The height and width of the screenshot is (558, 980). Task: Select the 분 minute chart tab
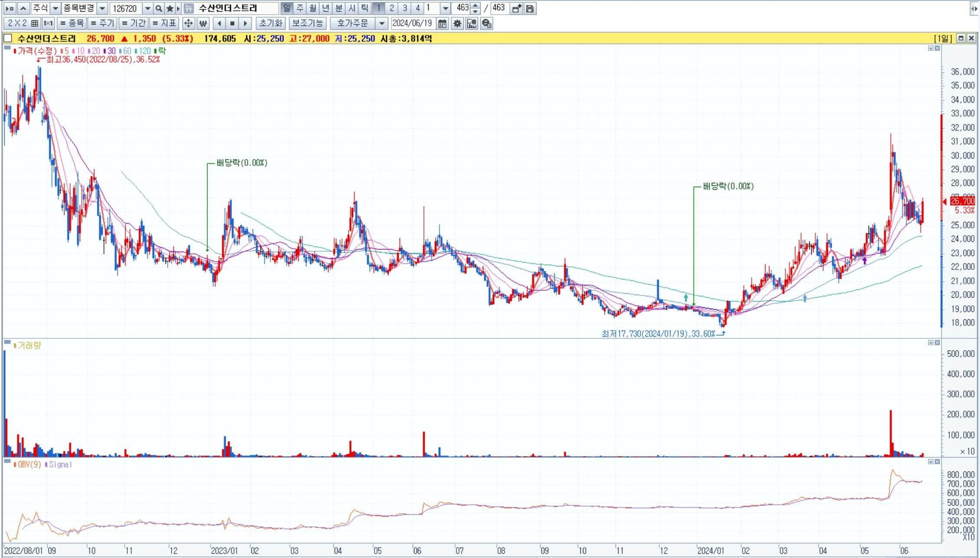pos(339,8)
